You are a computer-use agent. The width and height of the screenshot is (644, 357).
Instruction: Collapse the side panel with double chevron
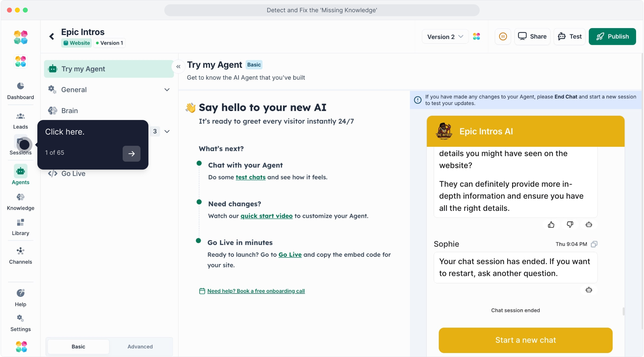click(x=178, y=66)
